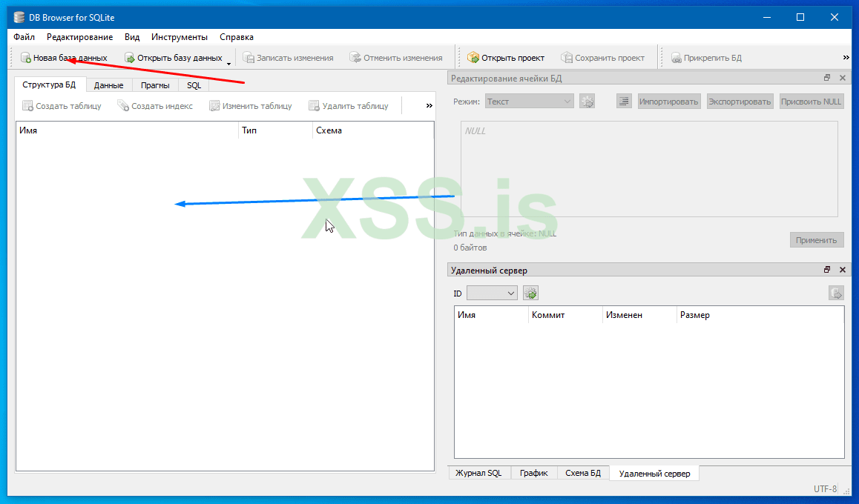Expand structure toolbar overflow chevron

[429, 105]
